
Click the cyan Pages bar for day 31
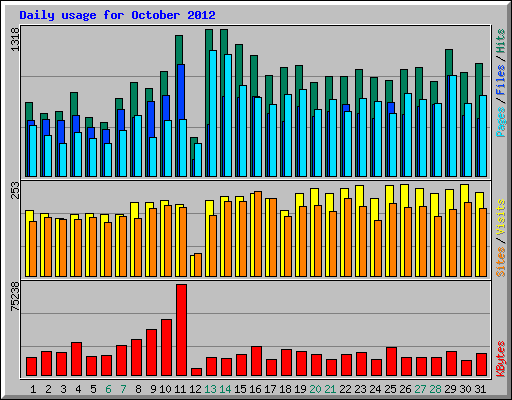483,136
